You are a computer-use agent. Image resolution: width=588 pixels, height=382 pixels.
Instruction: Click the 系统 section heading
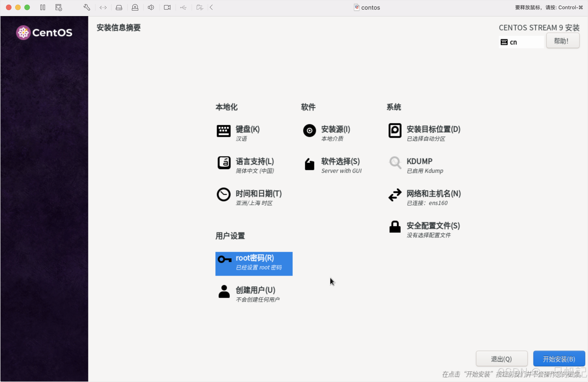tap(394, 107)
